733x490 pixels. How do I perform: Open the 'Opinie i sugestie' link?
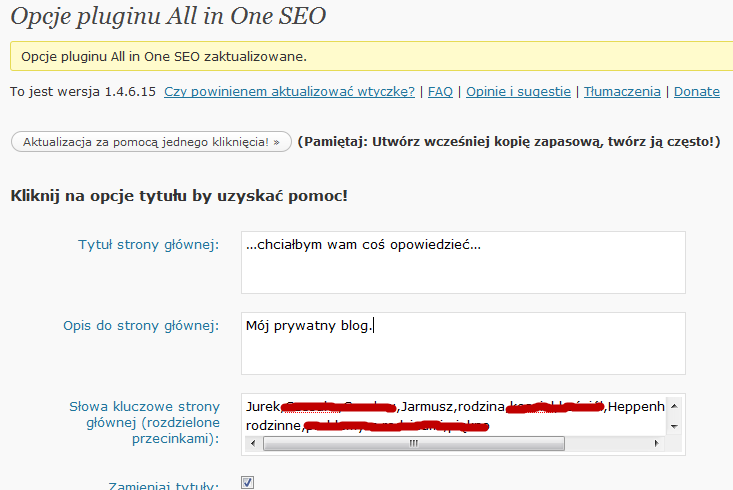click(x=518, y=91)
